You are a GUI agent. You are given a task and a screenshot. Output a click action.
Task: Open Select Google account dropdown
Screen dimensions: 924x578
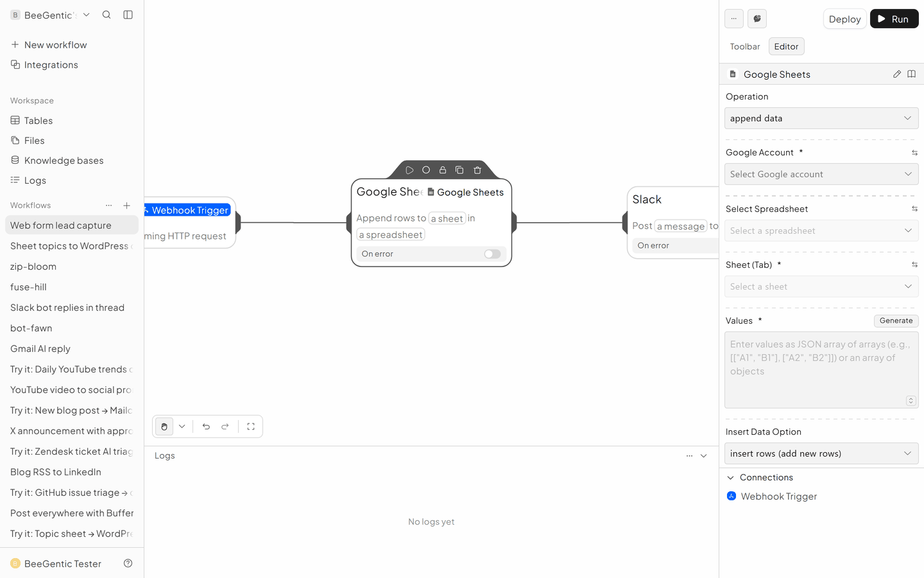pyautogui.click(x=821, y=174)
